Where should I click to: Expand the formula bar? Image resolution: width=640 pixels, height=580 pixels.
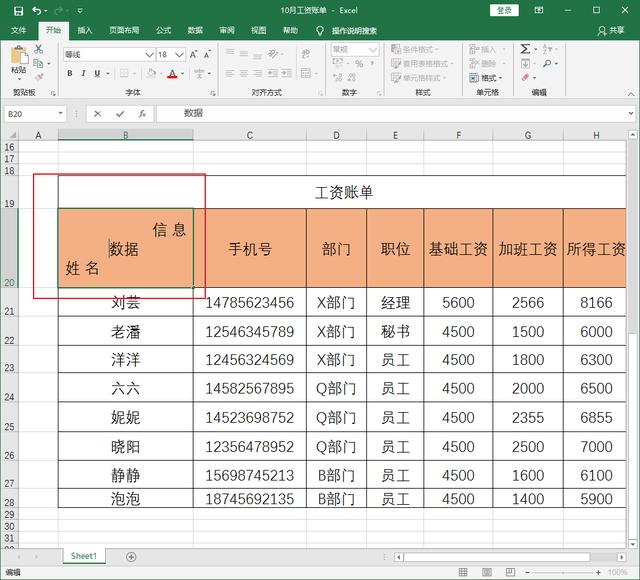coord(631,113)
